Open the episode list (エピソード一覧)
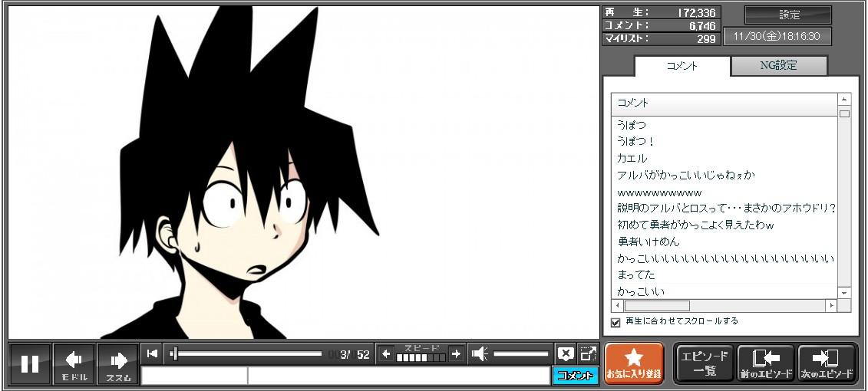This screenshot has width=868, height=391. tap(703, 363)
